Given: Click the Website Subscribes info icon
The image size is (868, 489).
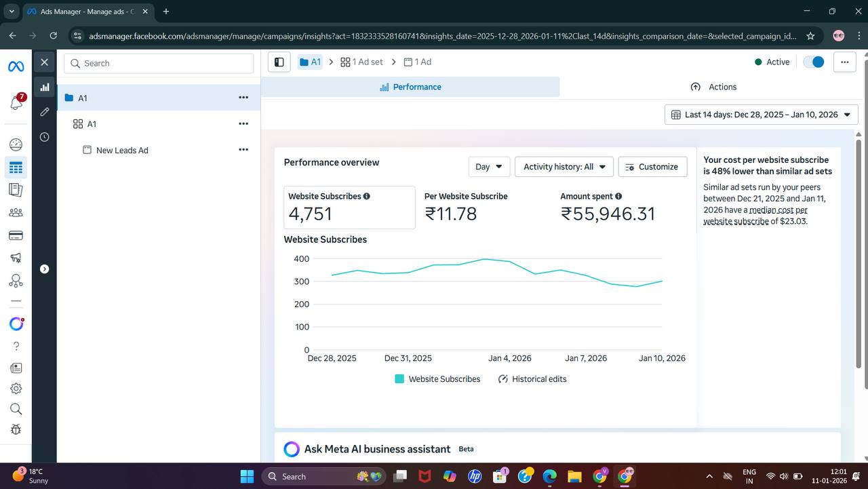Looking at the screenshot, I should pos(367,196).
